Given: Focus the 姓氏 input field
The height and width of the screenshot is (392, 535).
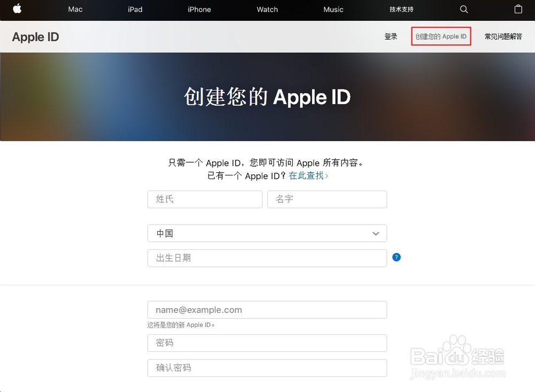Looking at the screenshot, I should pyautogui.click(x=205, y=199).
